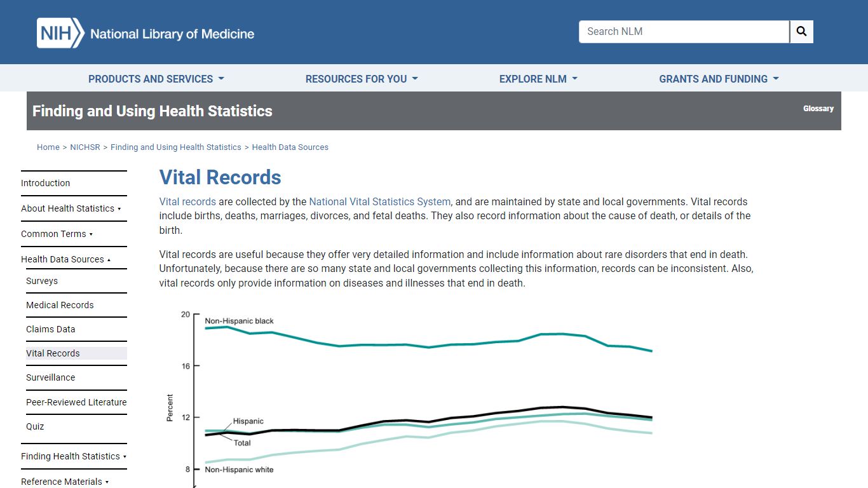868x488 pixels.
Task: Click the Total chart label
Action: click(242, 443)
